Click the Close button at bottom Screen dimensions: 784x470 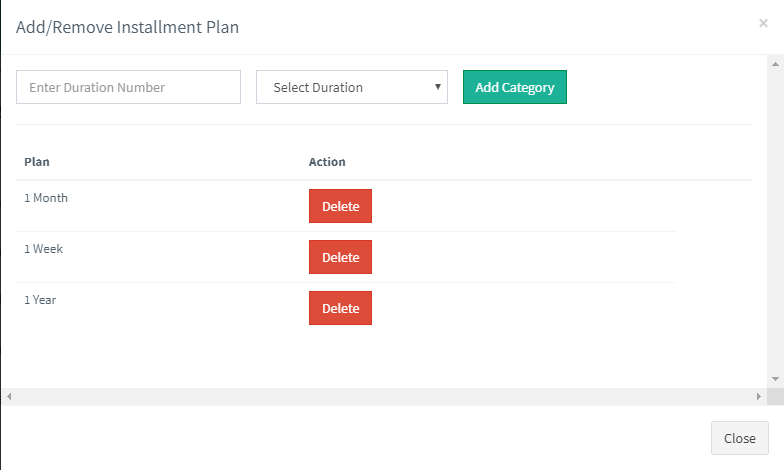[739, 438]
